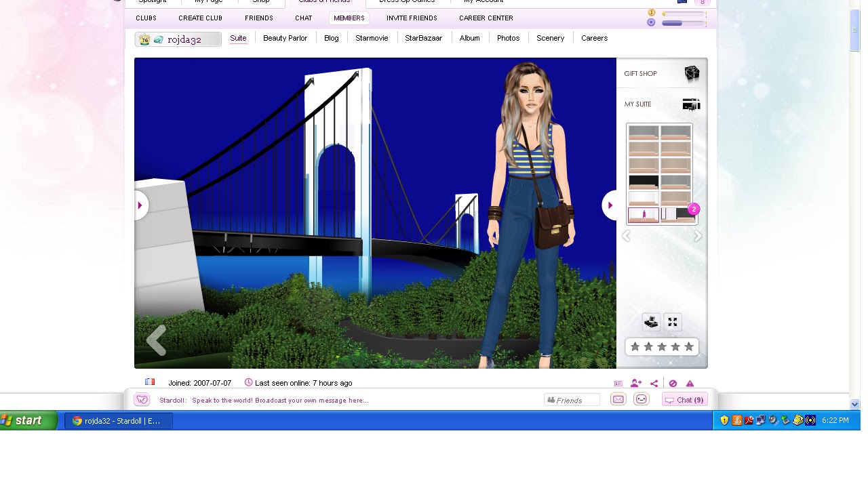Image resolution: width=868 pixels, height=488 pixels.
Task: Click the purple Stardollars progress bar
Action: coord(684,23)
